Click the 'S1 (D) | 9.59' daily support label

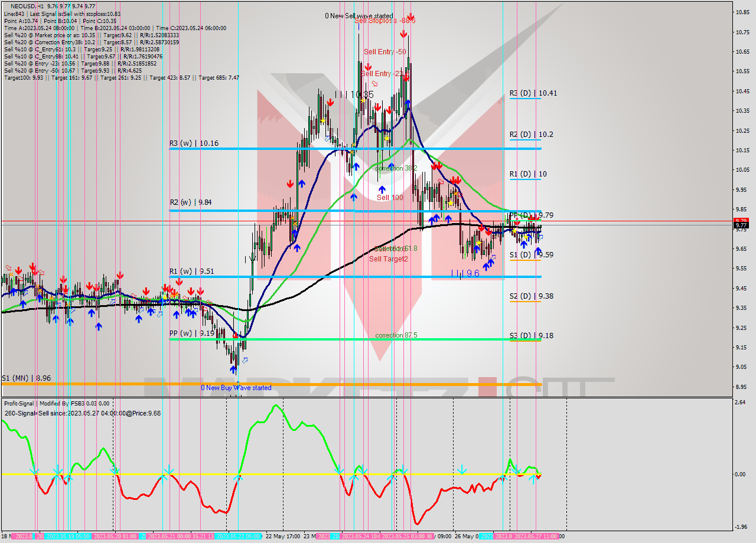532,255
